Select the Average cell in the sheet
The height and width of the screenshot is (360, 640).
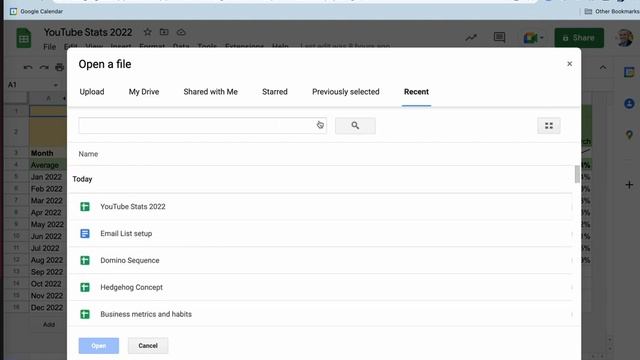[48, 165]
